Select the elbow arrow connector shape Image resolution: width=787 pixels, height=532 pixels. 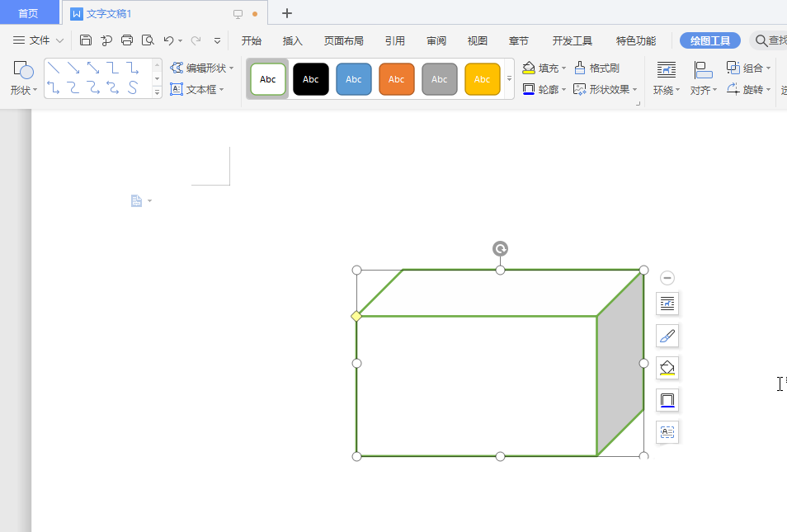(133, 68)
